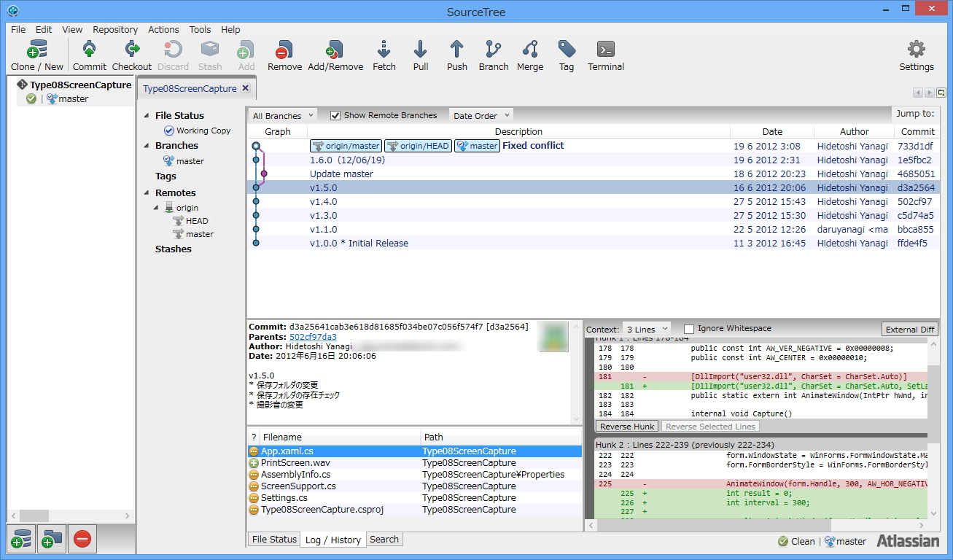Create a tag with the Tag icon
The image size is (953, 560).
click(x=567, y=55)
